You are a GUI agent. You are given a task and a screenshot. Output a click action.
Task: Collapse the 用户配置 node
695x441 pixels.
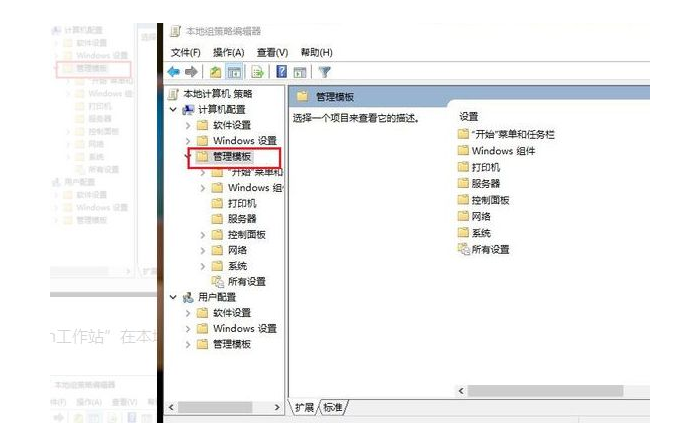click(173, 297)
